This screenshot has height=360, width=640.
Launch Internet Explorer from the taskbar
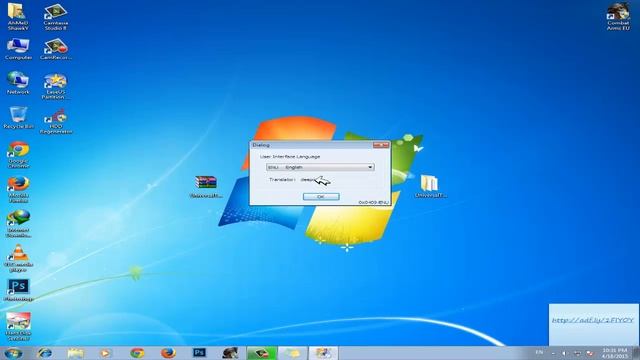[44, 353]
